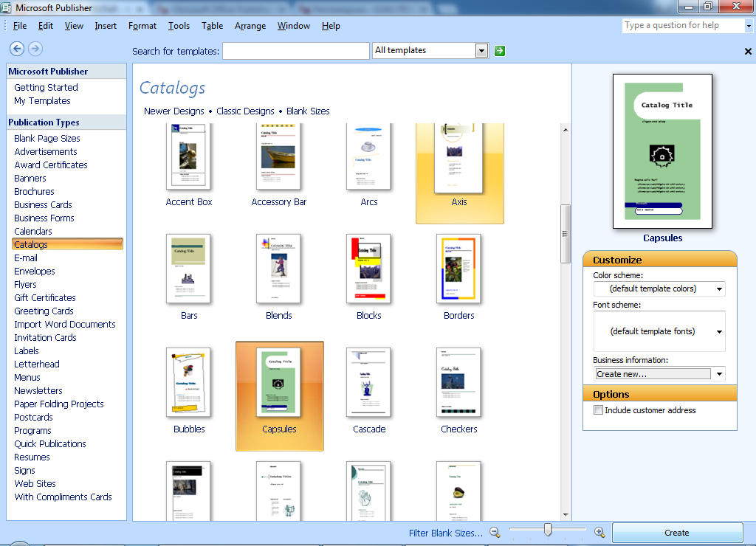The width and height of the screenshot is (756, 546).
Task: Click the green search go arrow
Action: (500, 51)
